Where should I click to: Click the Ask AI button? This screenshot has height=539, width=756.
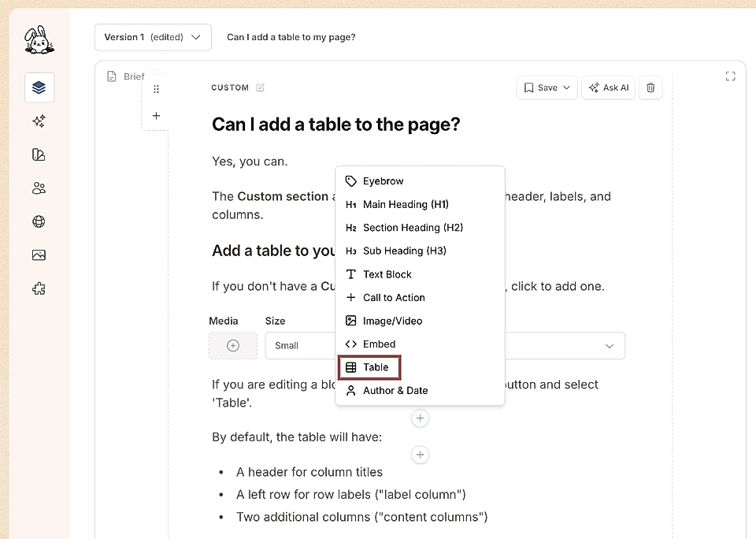(608, 87)
